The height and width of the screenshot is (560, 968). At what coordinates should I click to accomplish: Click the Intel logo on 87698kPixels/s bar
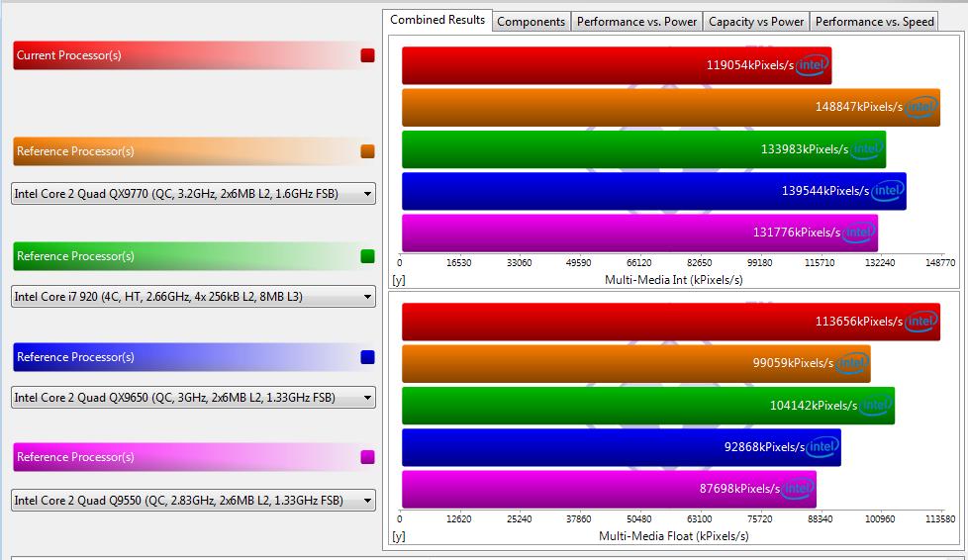tap(798, 489)
